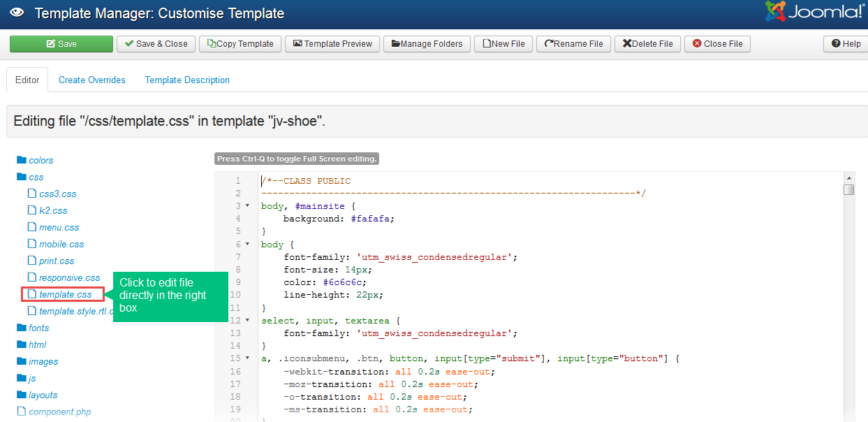The height and width of the screenshot is (422, 868).
Task: Create a New File
Action: (503, 44)
